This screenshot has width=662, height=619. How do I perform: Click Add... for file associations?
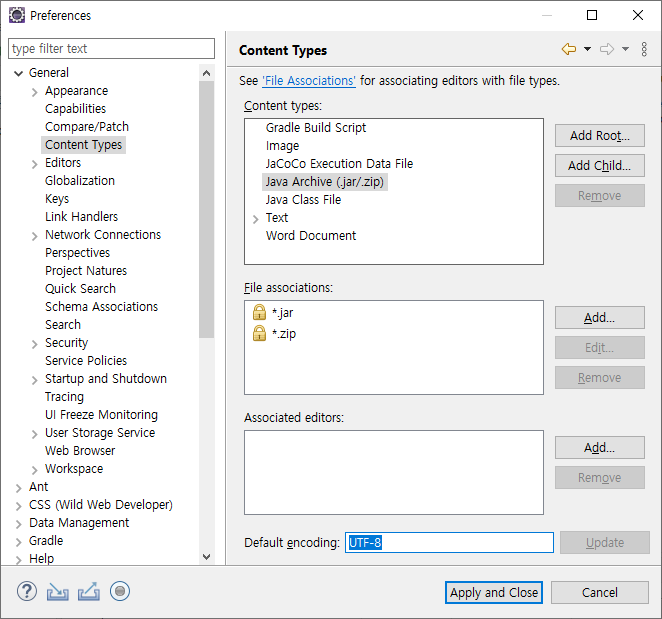click(x=600, y=318)
